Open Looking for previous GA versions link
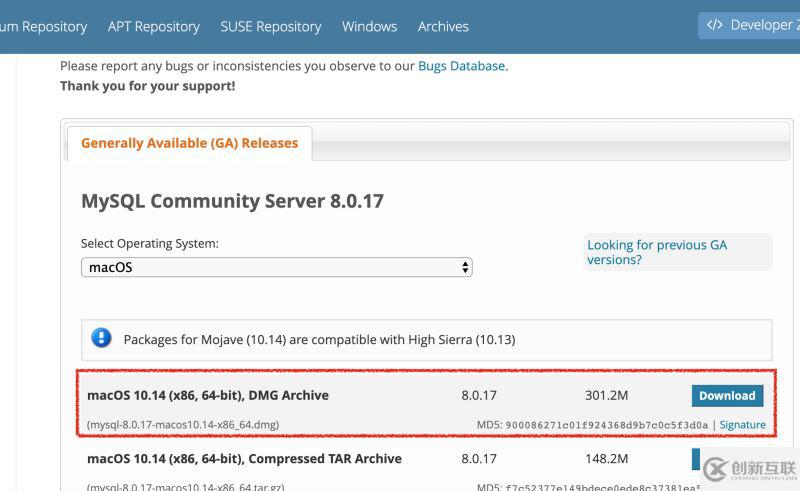Viewport: 800px width, 491px height. 657,252
